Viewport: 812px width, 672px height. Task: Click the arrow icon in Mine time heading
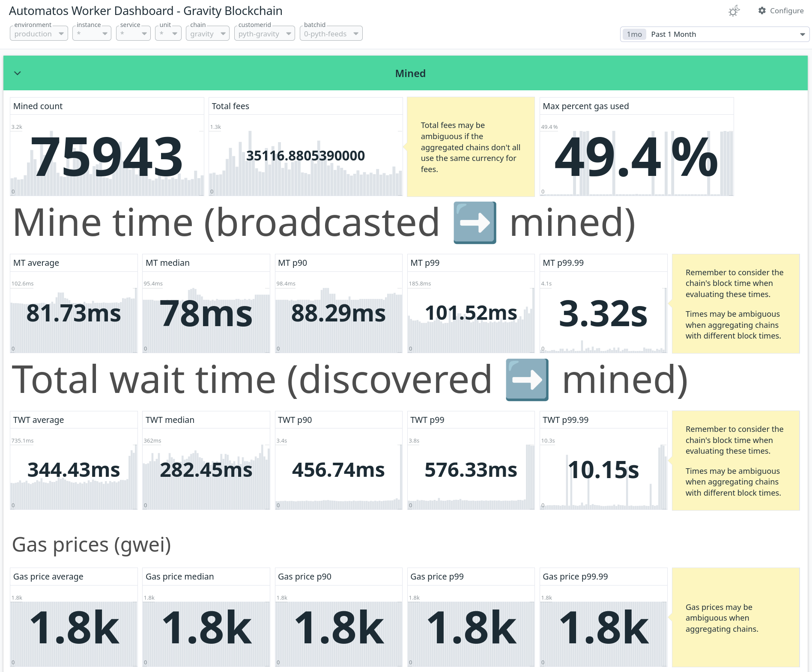pyautogui.click(x=475, y=222)
